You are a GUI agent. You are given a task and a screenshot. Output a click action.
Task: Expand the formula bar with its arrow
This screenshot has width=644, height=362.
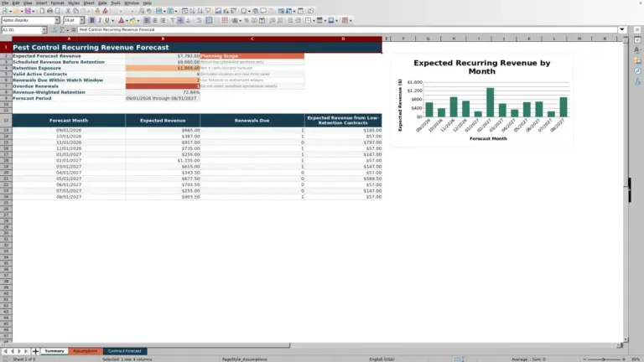pyautogui.click(x=622, y=29)
